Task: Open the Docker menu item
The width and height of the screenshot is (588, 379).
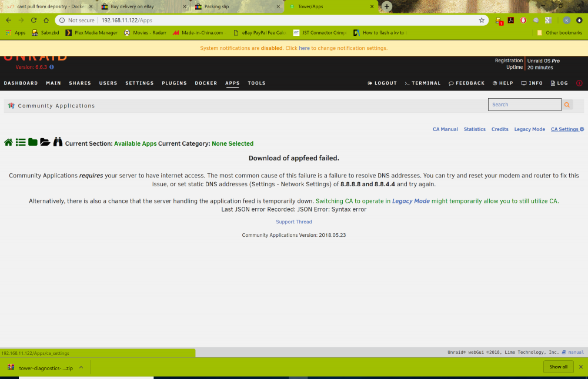Action: (x=206, y=83)
